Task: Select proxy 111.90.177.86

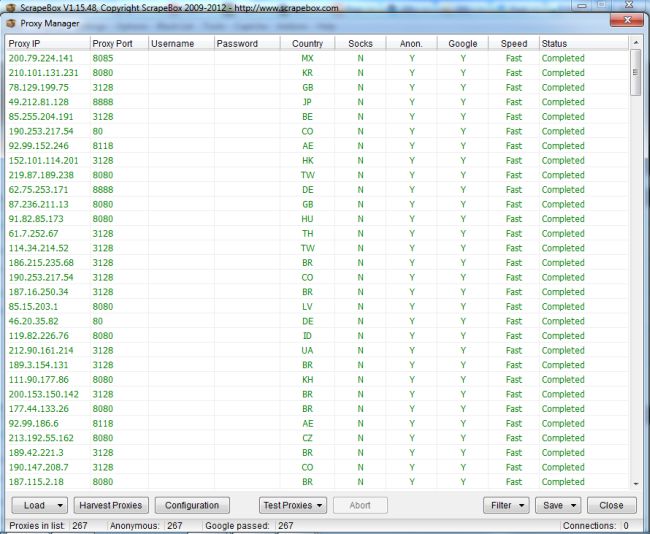Action: pyautogui.click(x=318, y=380)
